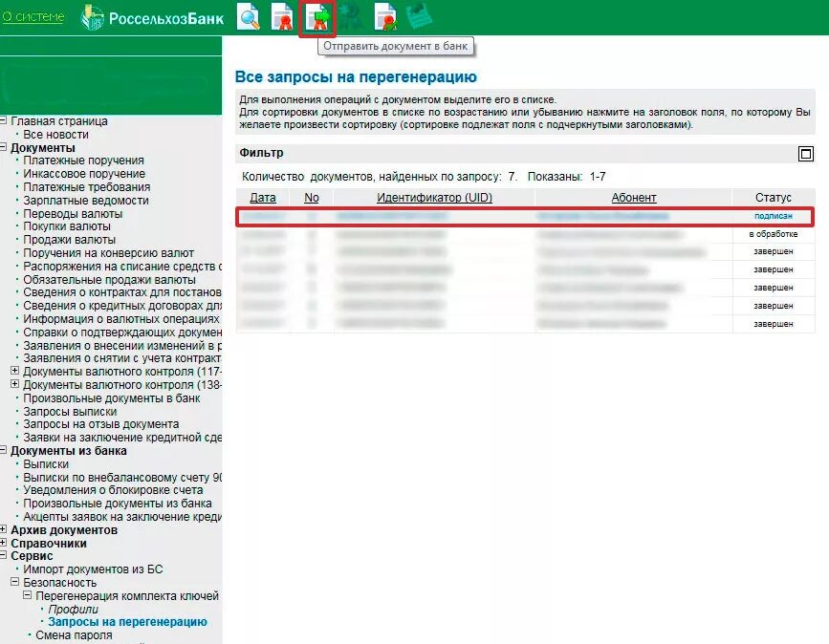Expand the Фильтр panel with square icon
The width and height of the screenshot is (829, 644).
(806, 154)
